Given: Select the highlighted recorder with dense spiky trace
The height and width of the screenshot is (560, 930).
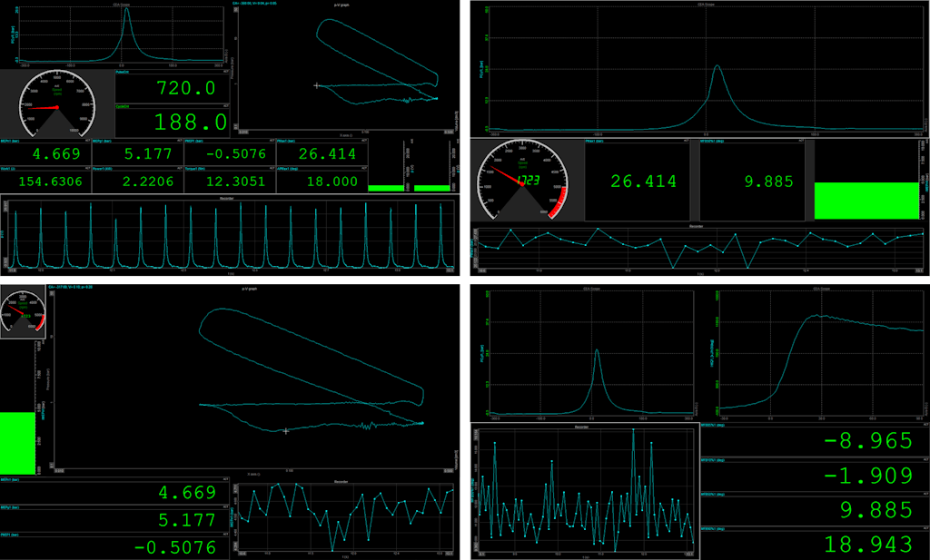Looking at the screenshot, I should point(586,491).
